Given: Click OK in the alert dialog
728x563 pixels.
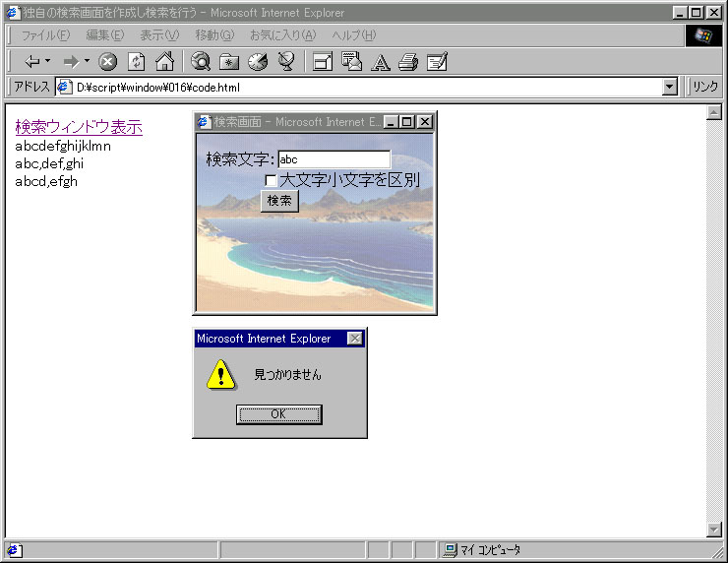Looking at the screenshot, I should click(278, 414).
